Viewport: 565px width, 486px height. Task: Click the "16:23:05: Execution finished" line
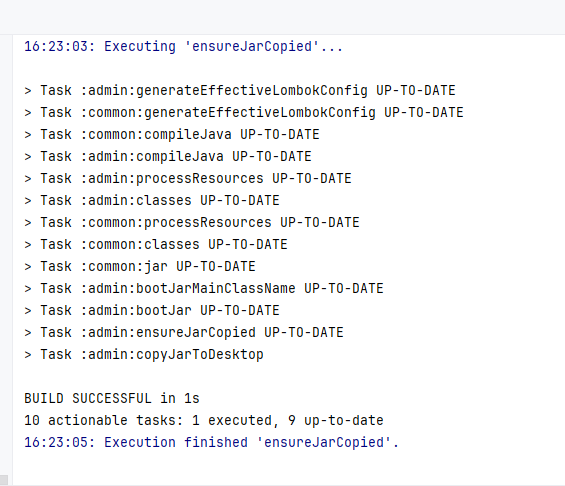(x=212, y=442)
